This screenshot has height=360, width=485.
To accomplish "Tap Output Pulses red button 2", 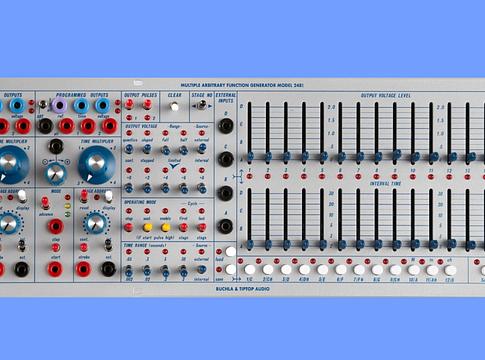I will 147,105.
